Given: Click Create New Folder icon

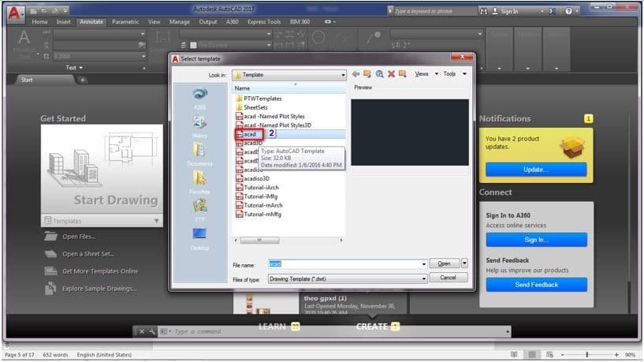Looking at the screenshot, I should coord(403,74).
